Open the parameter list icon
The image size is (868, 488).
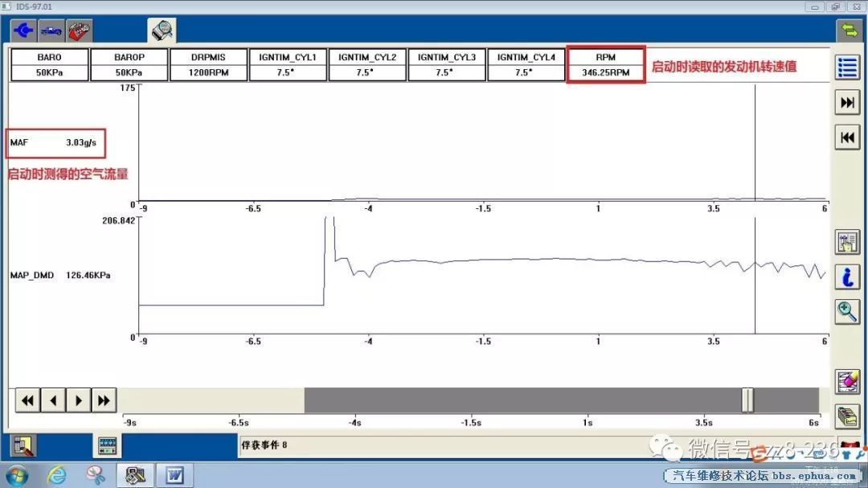pos(848,68)
